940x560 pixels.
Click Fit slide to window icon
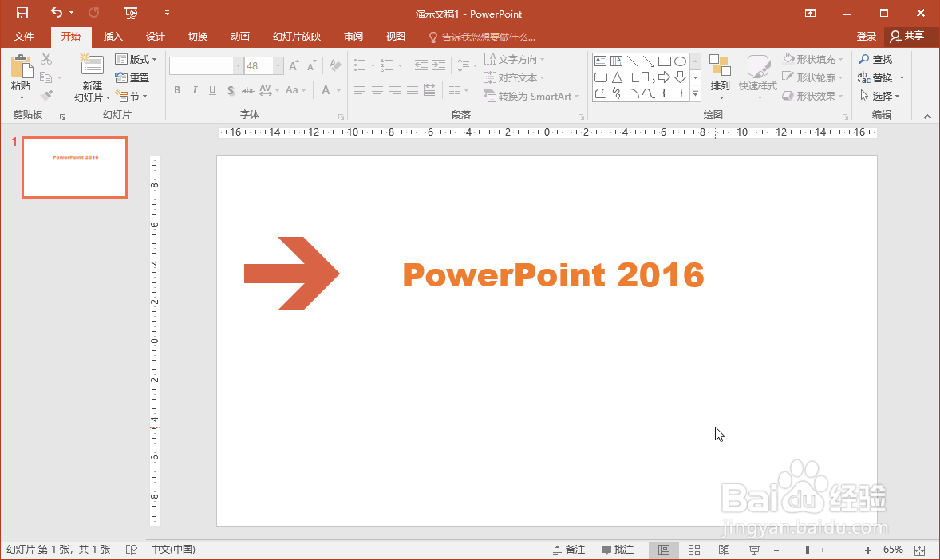pyautogui.click(x=919, y=550)
